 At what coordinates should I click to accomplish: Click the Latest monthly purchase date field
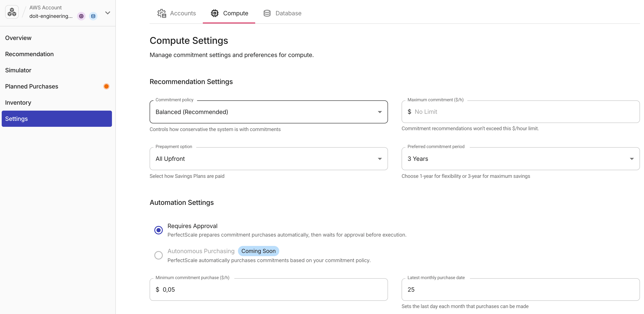pyautogui.click(x=521, y=290)
